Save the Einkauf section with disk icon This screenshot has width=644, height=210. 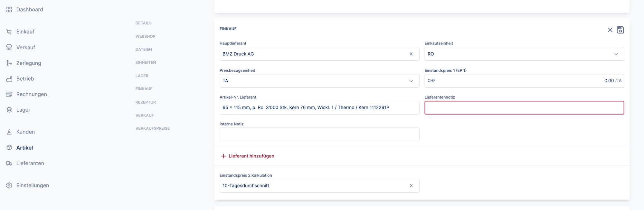[620, 30]
